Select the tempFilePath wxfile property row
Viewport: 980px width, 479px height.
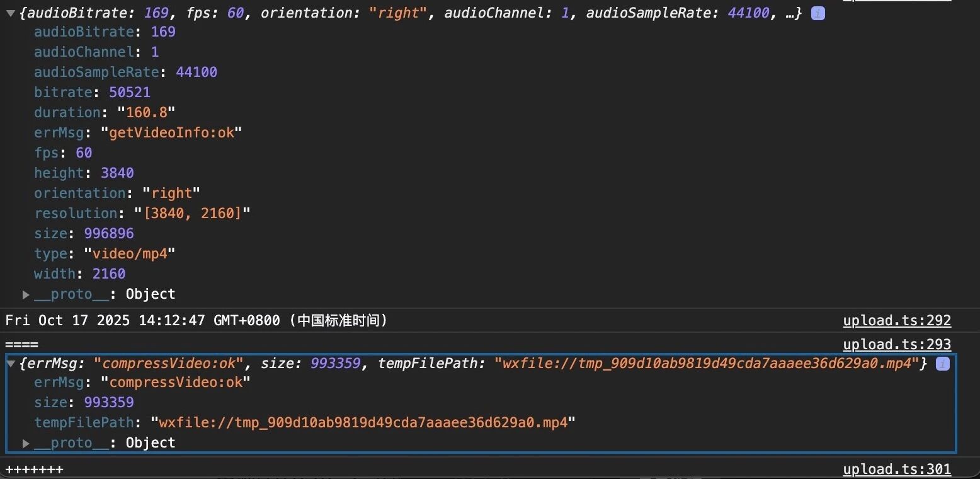click(305, 422)
